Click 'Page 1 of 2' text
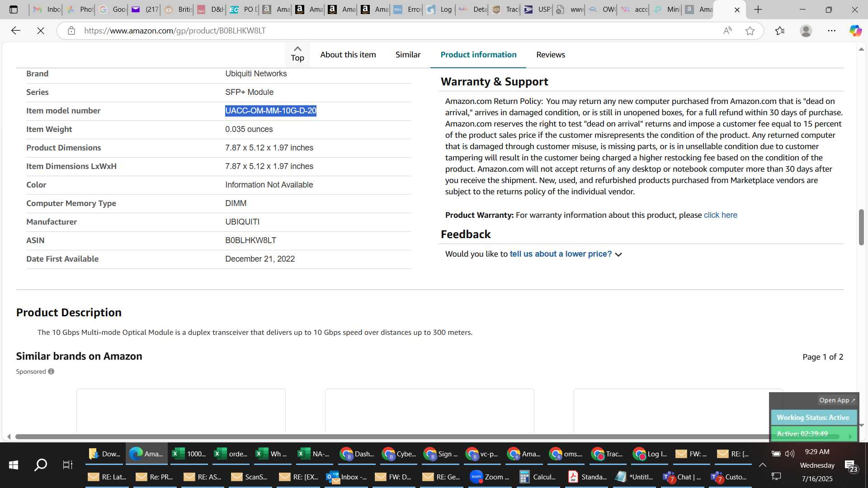Image resolution: width=868 pixels, height=488 pixels. click(x=822, y=357)
